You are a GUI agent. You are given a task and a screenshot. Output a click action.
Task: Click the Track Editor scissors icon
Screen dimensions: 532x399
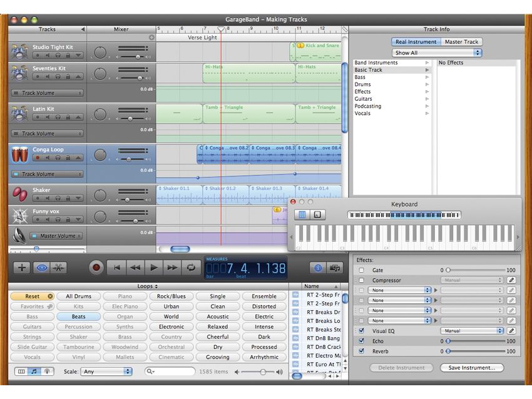coord(58,268)
